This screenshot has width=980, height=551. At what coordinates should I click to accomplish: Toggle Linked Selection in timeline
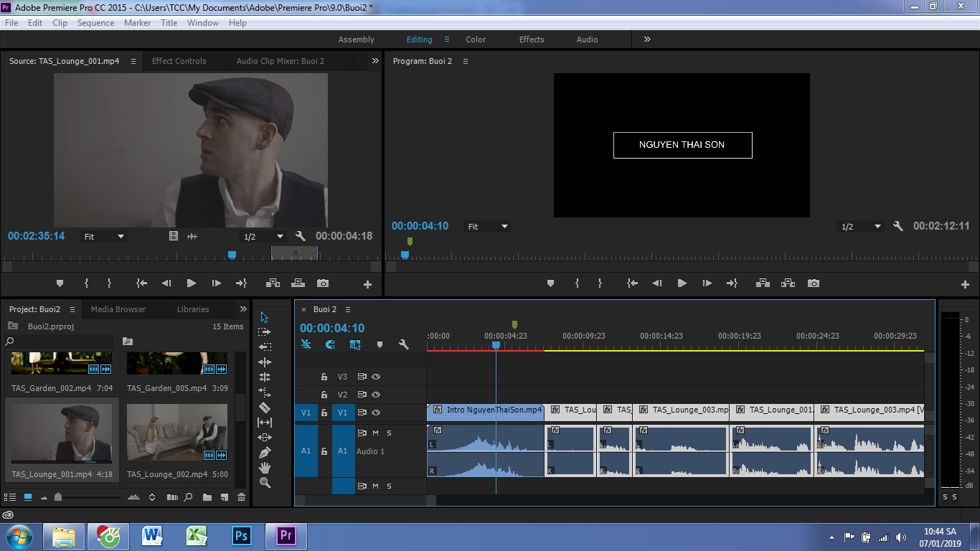(355, 344)
